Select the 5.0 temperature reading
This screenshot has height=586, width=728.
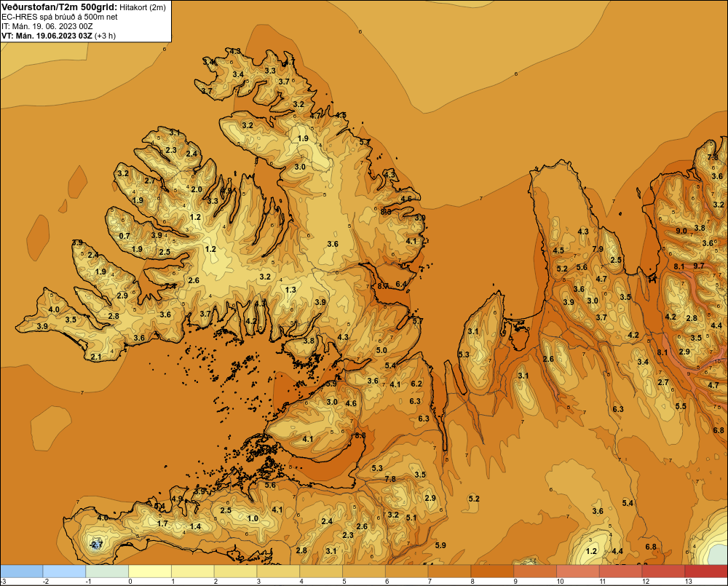[381, 350]
